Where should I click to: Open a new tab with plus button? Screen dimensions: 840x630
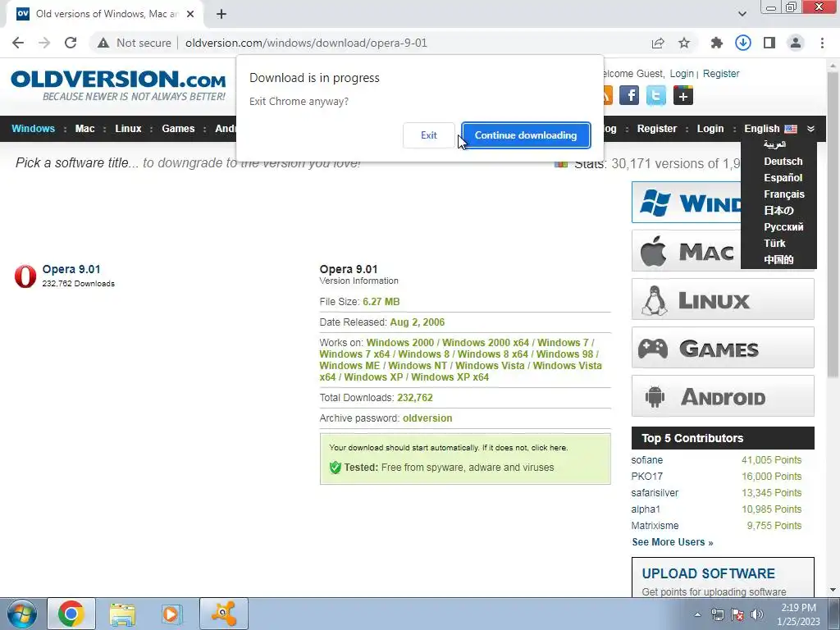click(x=221, y=14)
